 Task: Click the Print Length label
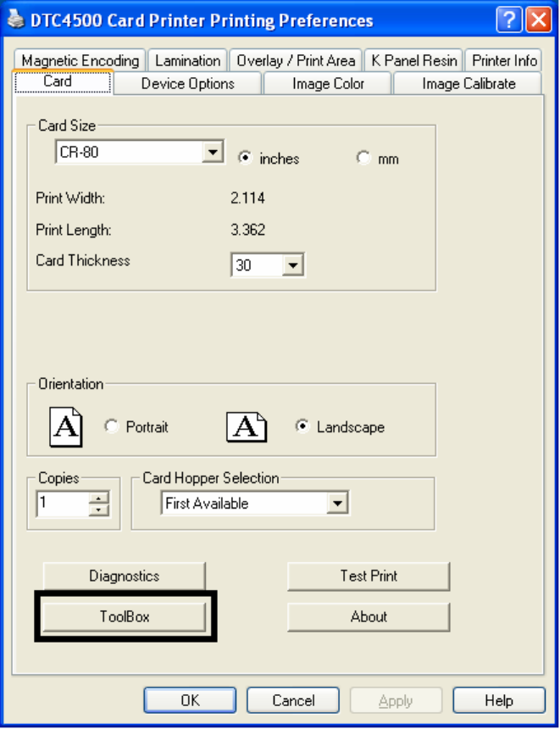click(x=74, y=230)
